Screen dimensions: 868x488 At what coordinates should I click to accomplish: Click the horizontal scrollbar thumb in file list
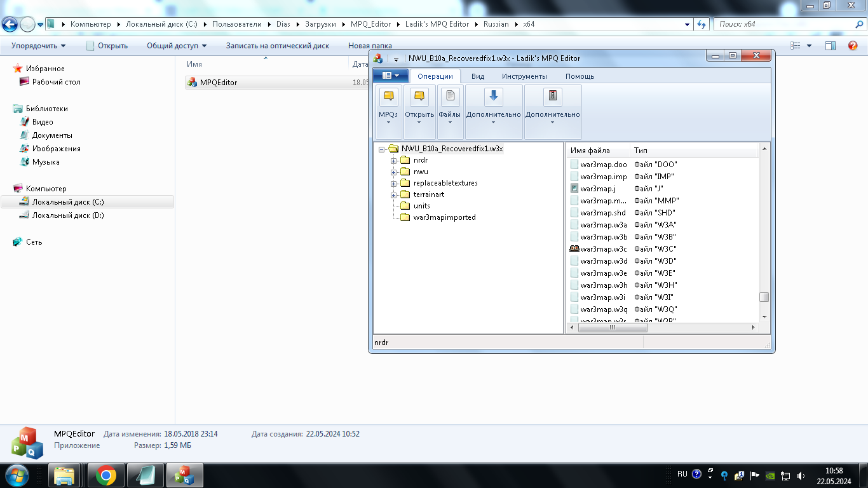point(613,328)
